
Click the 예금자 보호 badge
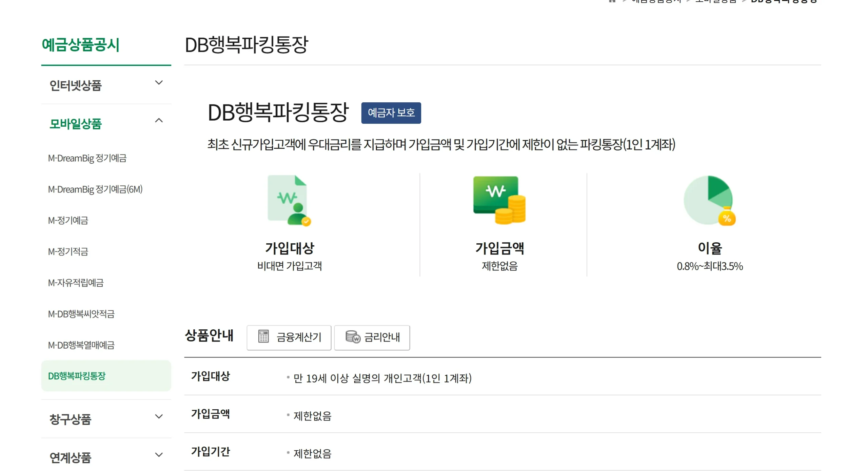point(391,113)
